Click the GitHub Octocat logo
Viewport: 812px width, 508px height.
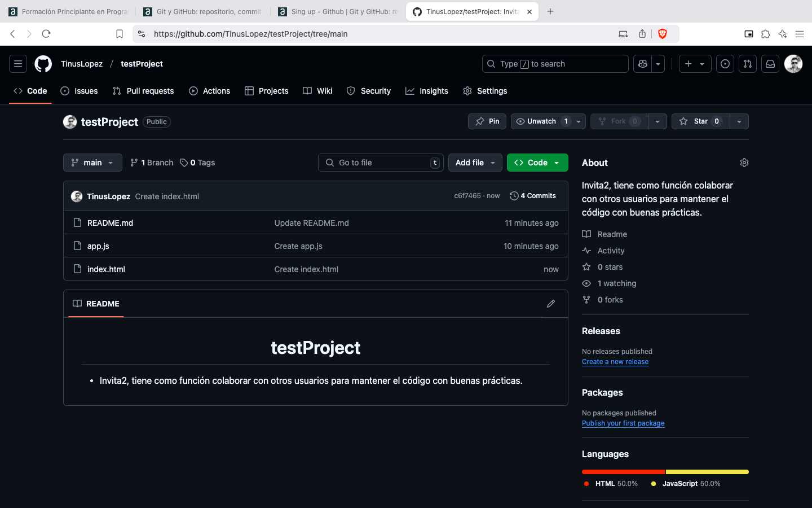pyautogui.click(x=43, y=64)
